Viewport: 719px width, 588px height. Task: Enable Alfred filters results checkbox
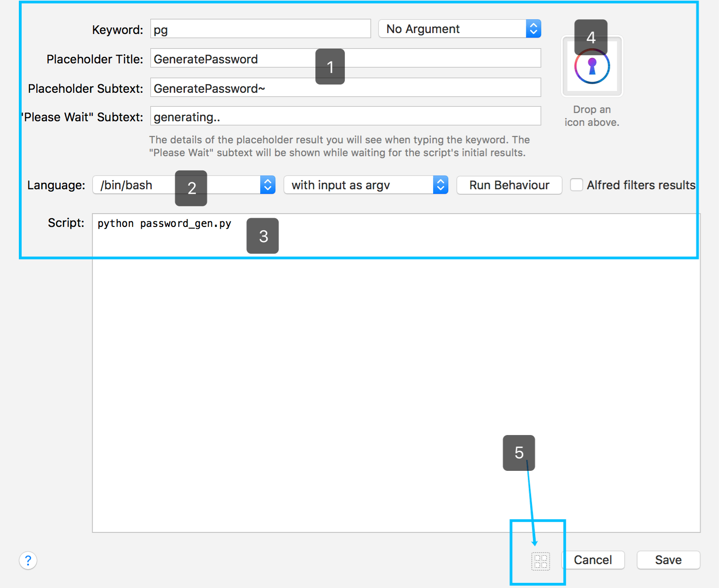click(576, 185)
